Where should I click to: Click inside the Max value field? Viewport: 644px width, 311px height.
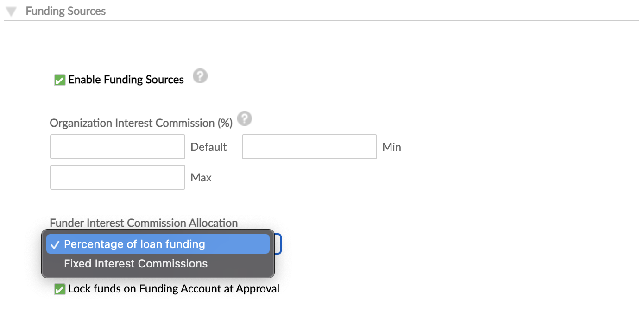tap(117, 177)
